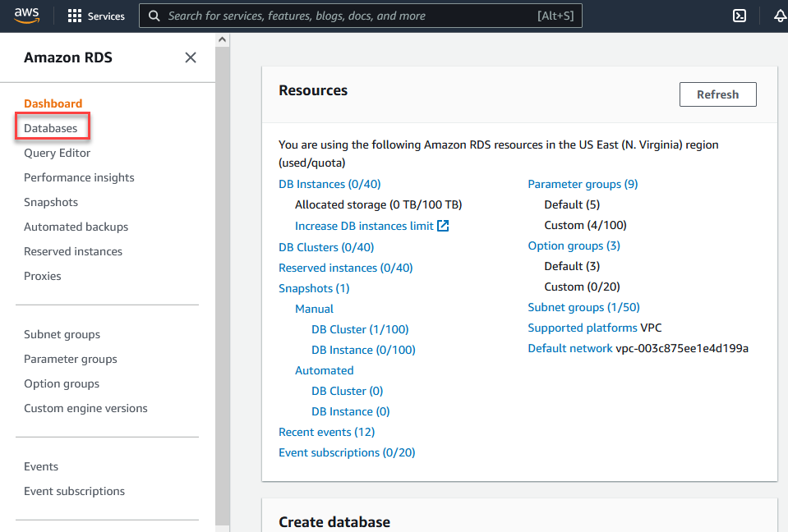
Task: Click the external link icon beside Increase DB instances limit
Action: point(443,226)
